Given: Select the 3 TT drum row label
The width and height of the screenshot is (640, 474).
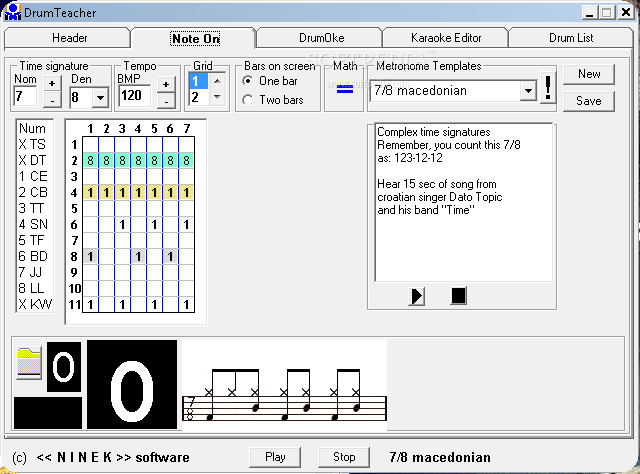Looking at the screenshot, I should click(33, 208).
